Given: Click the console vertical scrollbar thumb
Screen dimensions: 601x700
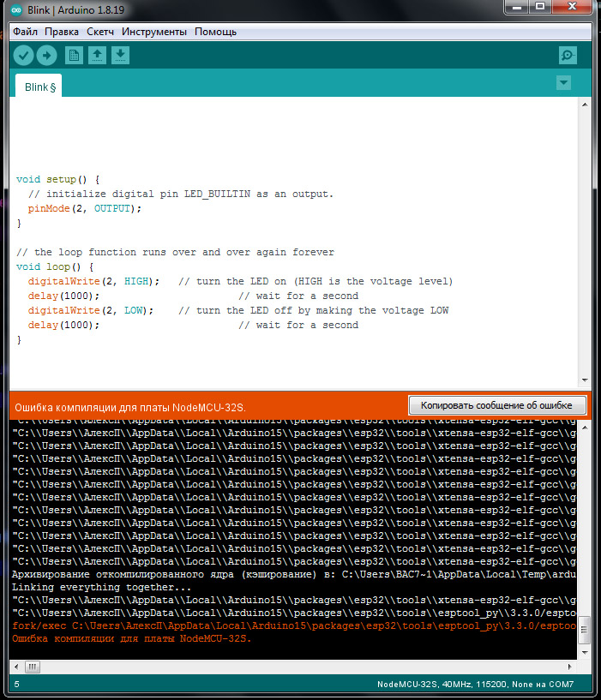Looking at the screenshot, I should pyautogui.click(x=585, y=630).
